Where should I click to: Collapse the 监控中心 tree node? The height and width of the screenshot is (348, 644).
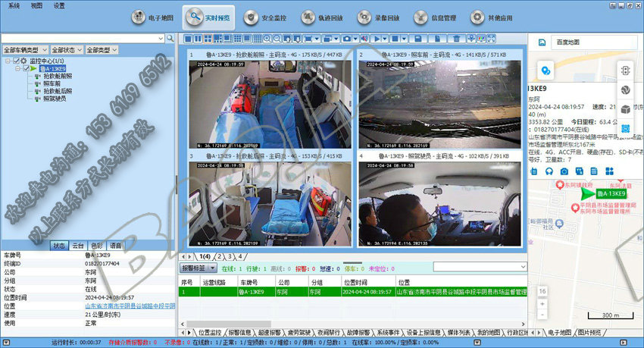[7, 60]
